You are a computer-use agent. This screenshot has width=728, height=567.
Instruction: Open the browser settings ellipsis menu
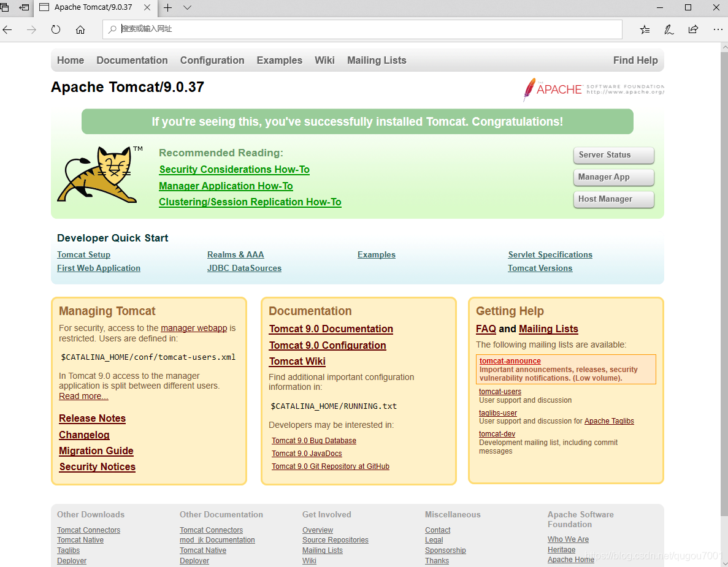tap(718, 29)
